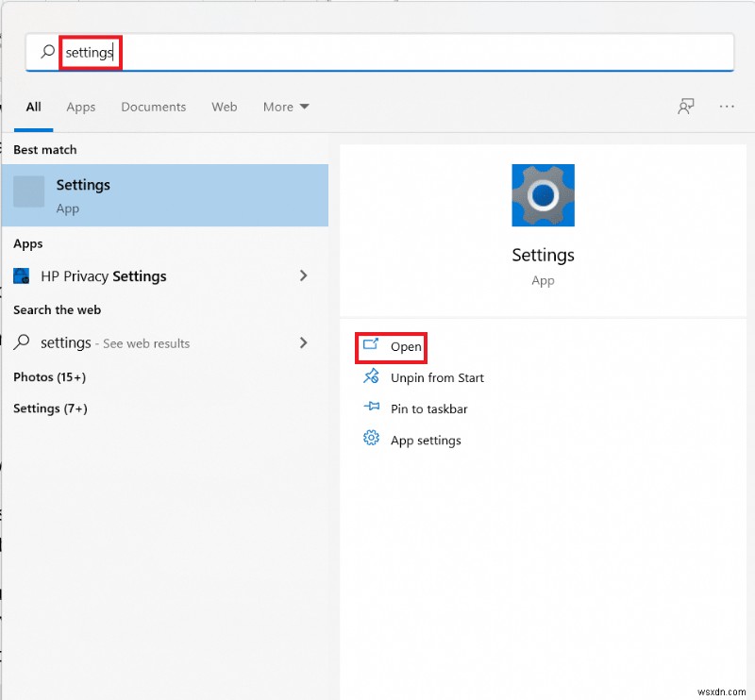The width and height of the screenshot is (755, 700).
Task: Expand the settings web results chevron
Action: [304, 342]
